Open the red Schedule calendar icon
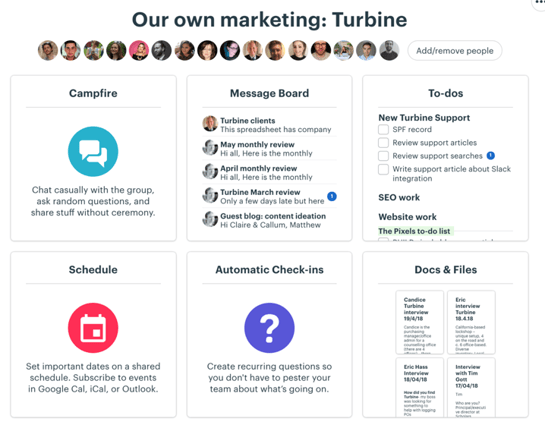 tap(93, 328)
